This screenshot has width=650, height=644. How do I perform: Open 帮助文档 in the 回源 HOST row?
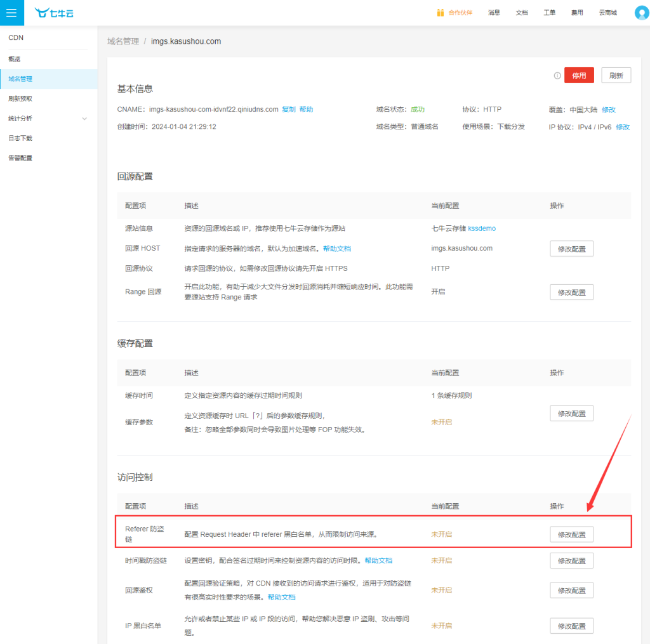click(x=336, y=249)
